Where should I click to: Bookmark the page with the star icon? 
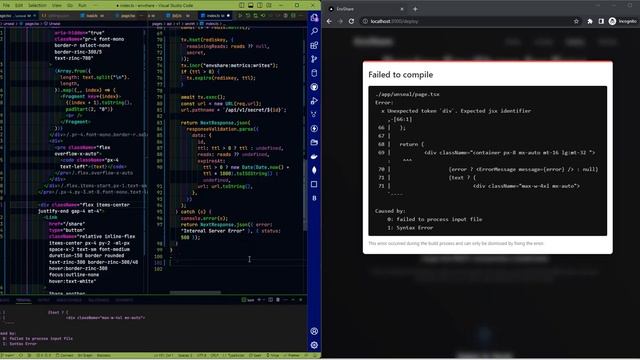(x=576, y=21)
